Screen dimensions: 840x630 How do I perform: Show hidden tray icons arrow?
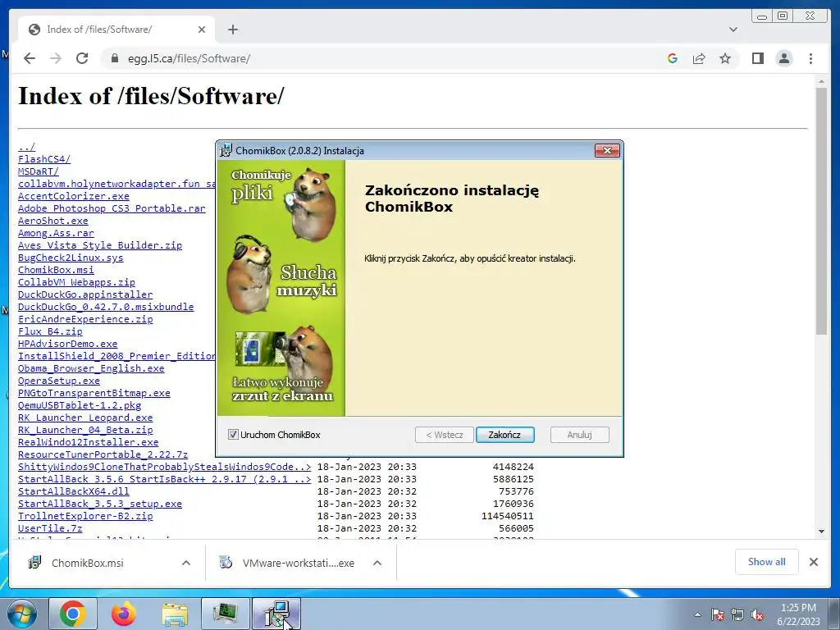click(x=697, y=614)
